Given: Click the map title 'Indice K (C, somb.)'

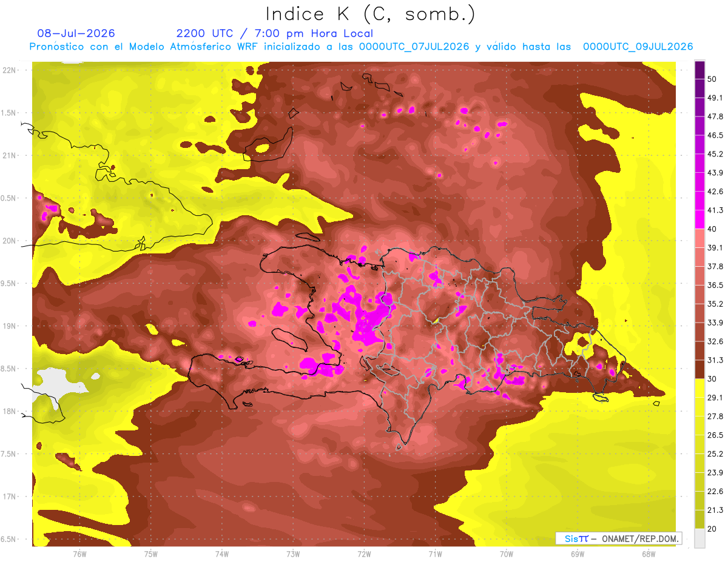Looking at the screenshot, I should coord(370,14).
